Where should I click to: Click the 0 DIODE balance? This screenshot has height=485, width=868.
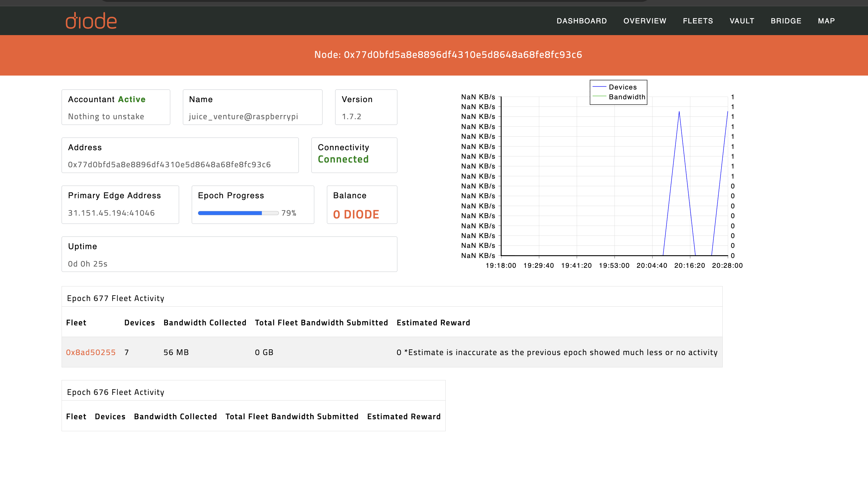[356, 214]
